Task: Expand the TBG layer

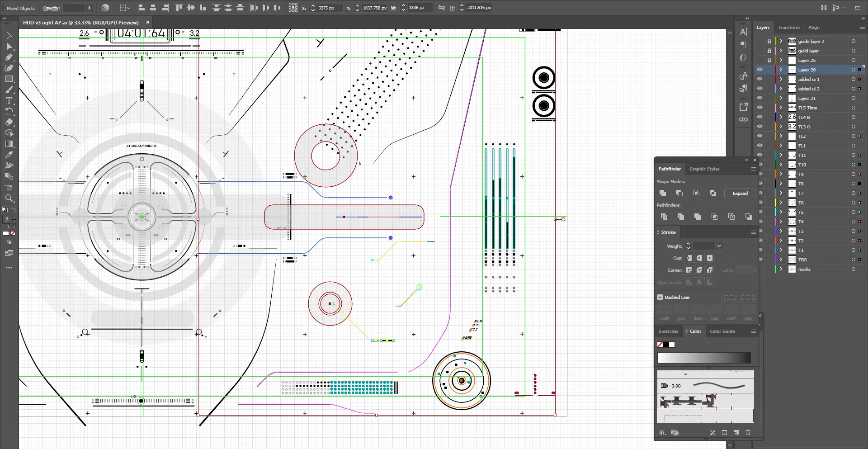Action: point(781,260)
